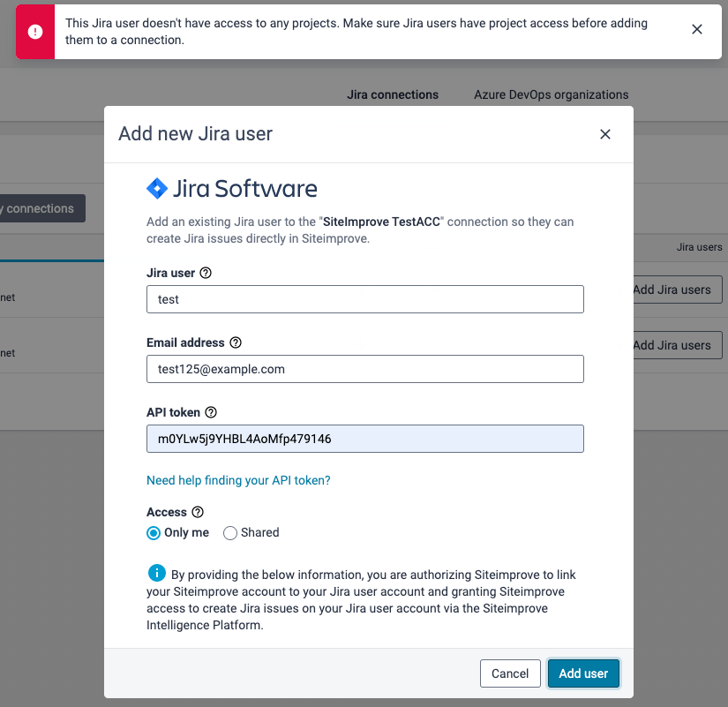This screenshot has height=707, width=728.
Task: Open help icon next to Email address
Action: click(236, 342)
